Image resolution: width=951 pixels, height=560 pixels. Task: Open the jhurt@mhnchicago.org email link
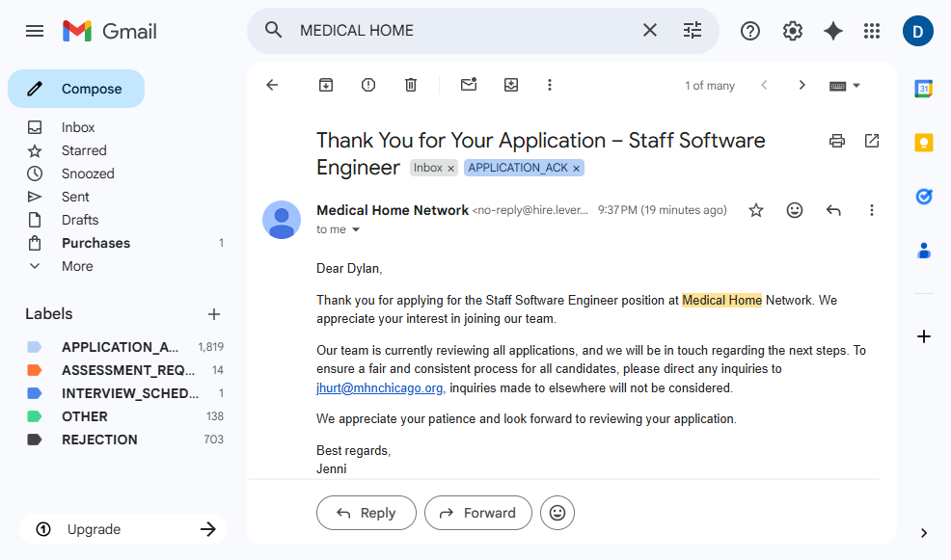[379, 388]
